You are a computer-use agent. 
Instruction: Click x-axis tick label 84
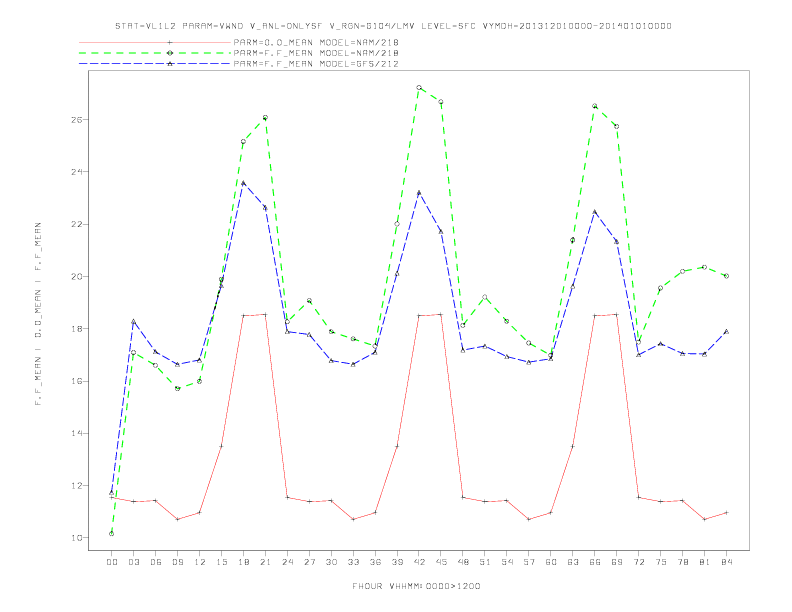pos(727,562)
